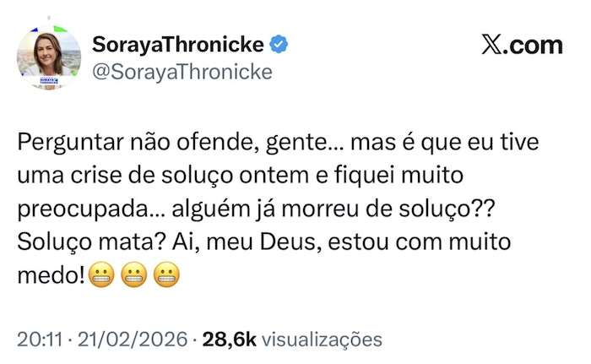Select the middle grimacing emoji
Viewport: 591px width, 364px height.
point(136,274)
